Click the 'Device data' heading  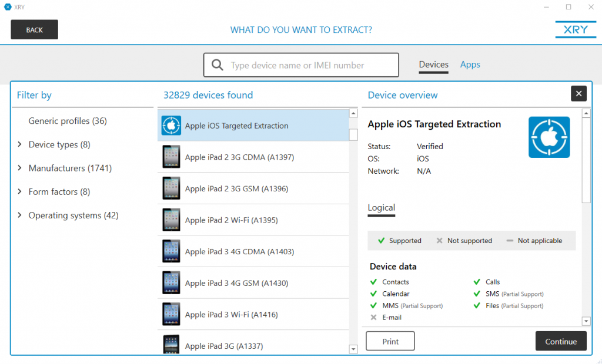[393, 266]
